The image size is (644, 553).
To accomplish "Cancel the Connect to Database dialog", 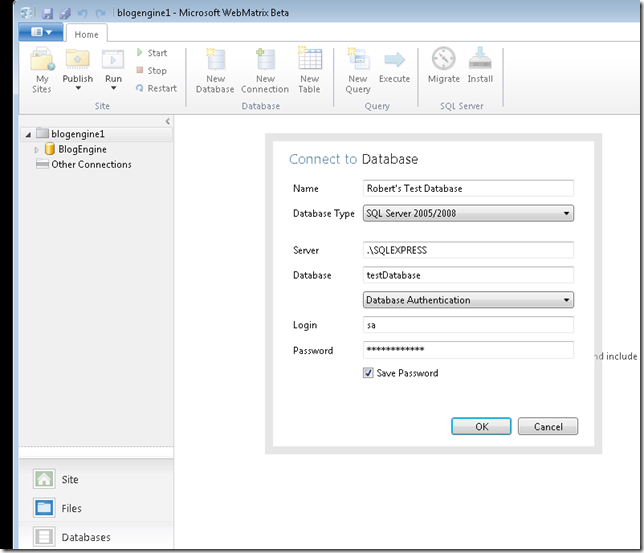I will coord(548,426).
